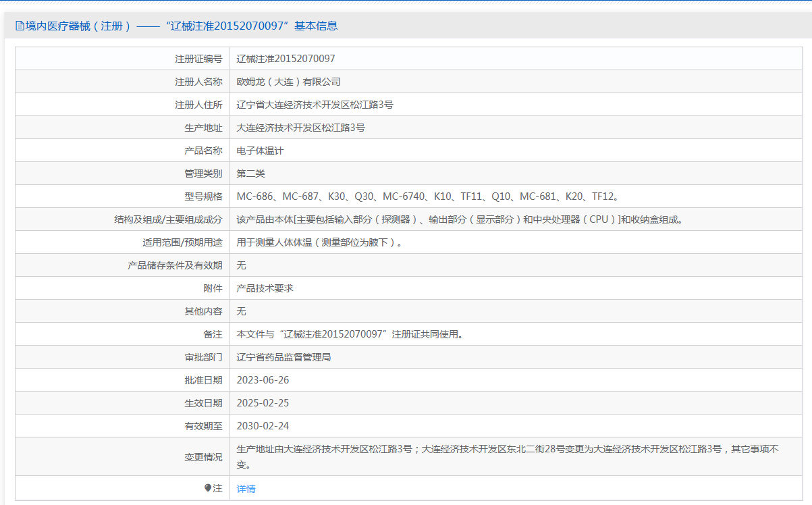Click the 型号规格 row label
812x505 pixels.
pos(203,196)
